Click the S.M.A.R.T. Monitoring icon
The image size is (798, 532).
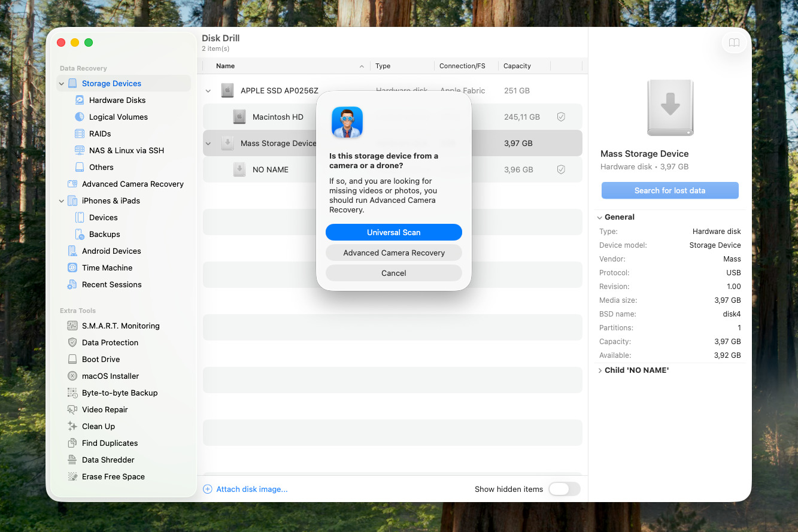72,326
